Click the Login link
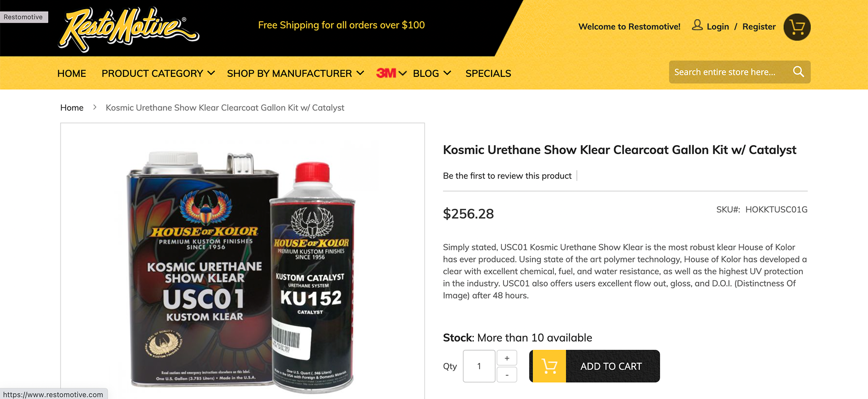868x399 pixels. pos(718,27)
